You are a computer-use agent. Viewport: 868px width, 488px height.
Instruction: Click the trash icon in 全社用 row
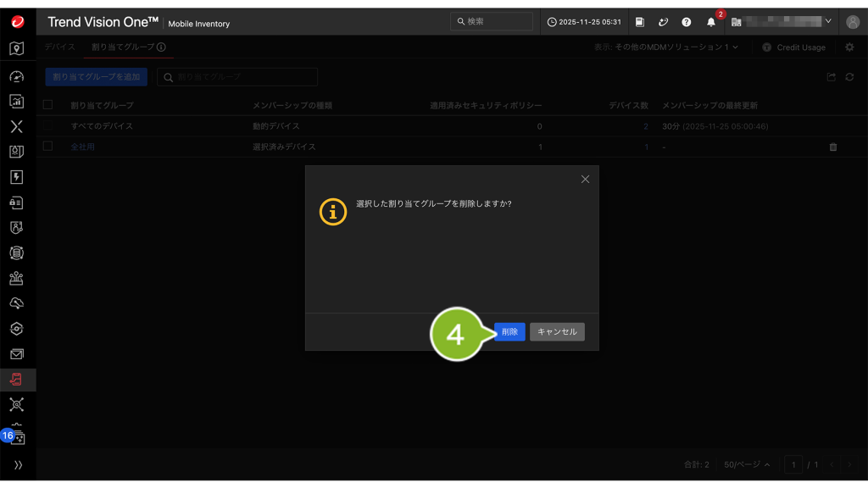coord(832,147)
